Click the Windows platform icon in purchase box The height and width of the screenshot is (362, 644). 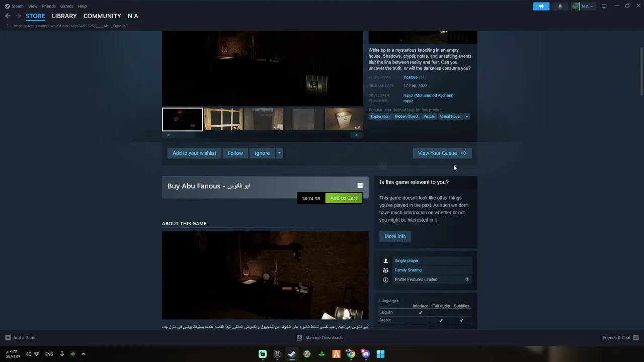click(360, 186)
